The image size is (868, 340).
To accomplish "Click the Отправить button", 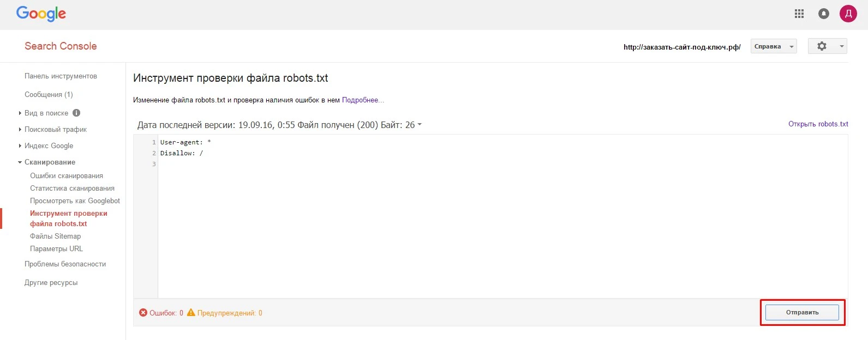I will click(802, 312).
